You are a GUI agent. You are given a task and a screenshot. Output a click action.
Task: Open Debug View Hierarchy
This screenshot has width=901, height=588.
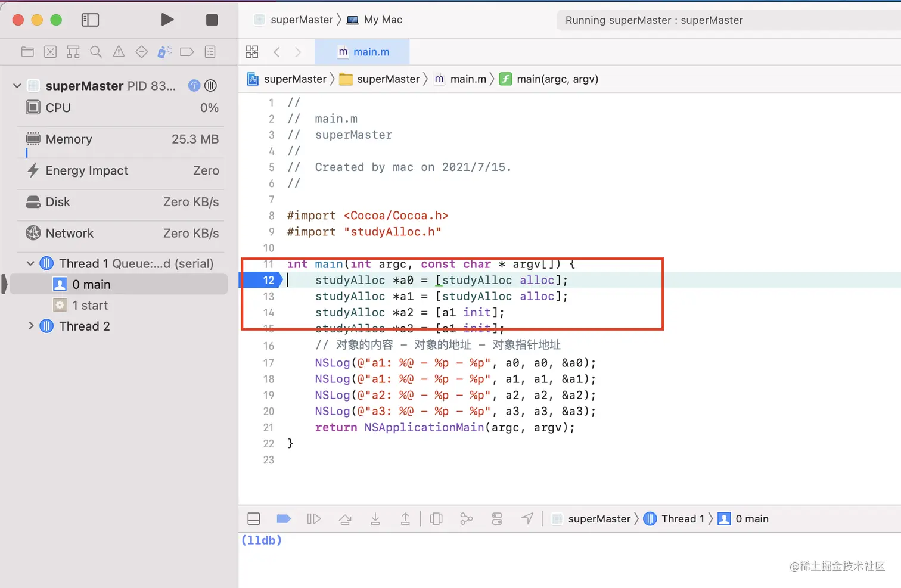coord(436,519)
